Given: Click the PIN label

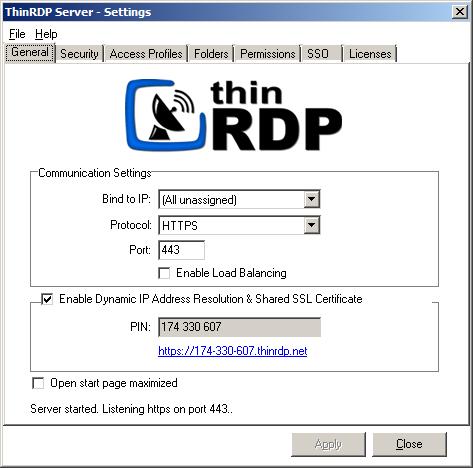Looking at the screenshot, I should (140, 327).
